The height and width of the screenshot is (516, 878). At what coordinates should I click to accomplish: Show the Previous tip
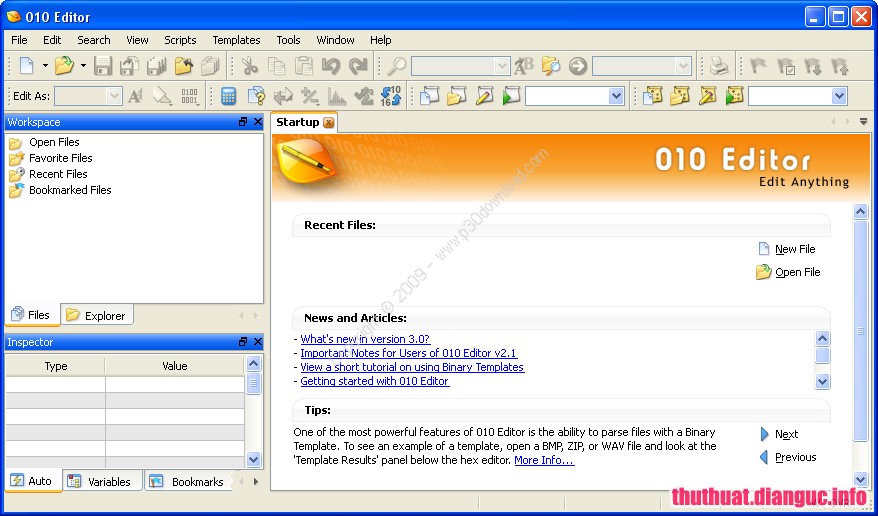click(x=788, y=457)
